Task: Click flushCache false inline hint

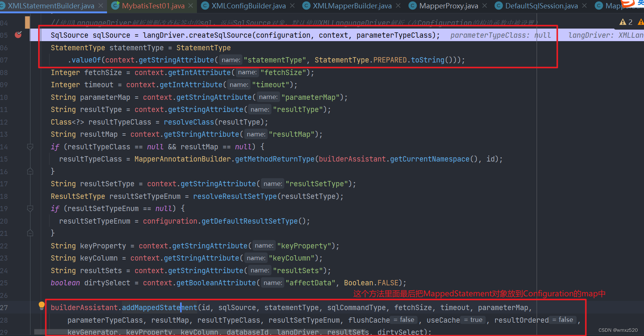Action: 404,320
